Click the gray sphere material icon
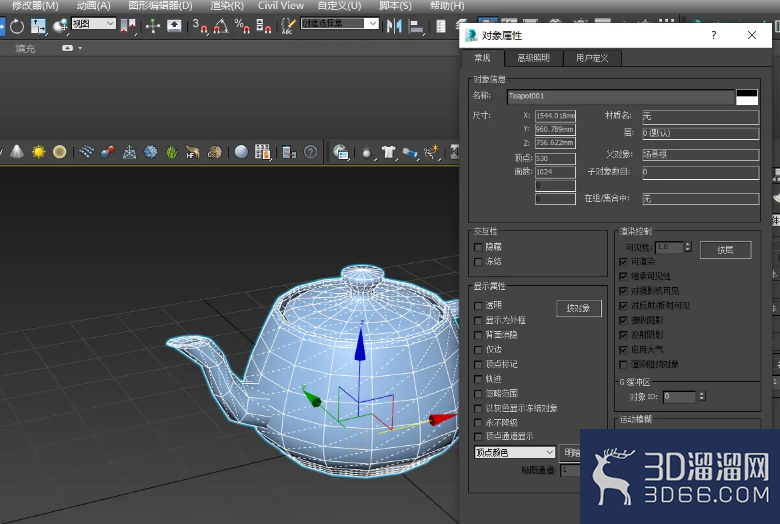The width and height of the screenshot is (780, 524). point(241,151)
